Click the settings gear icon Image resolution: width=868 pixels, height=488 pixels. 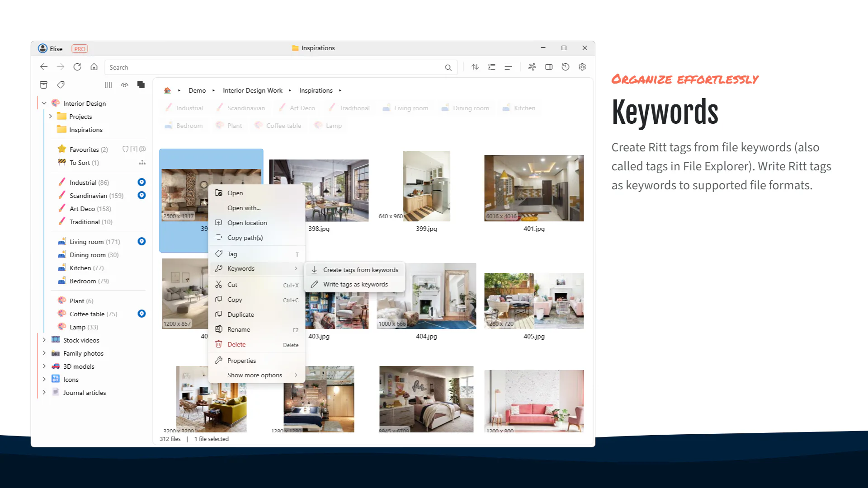[x=582, y=67]
